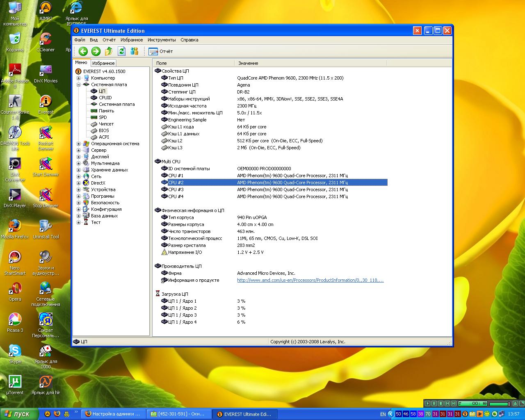The width and height of the screenshot is (525, 420).
Task: Switch to the [452-301-591] taskbar window
Action: [x=179, y=414]
